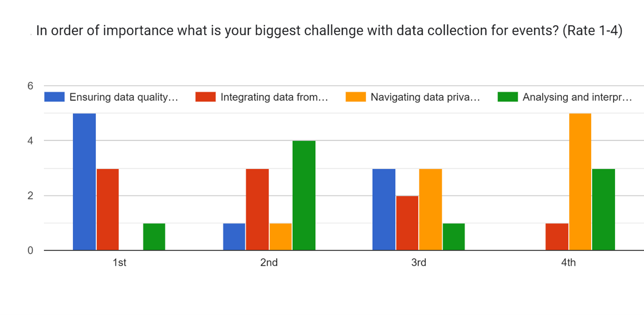Click the tall green bar in 2nd group

click(304, 195)
